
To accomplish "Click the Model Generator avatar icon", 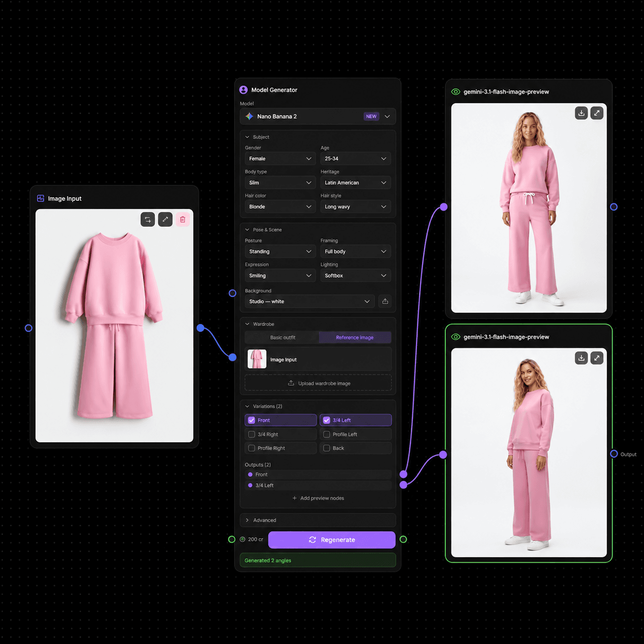I will pos(243,90).
